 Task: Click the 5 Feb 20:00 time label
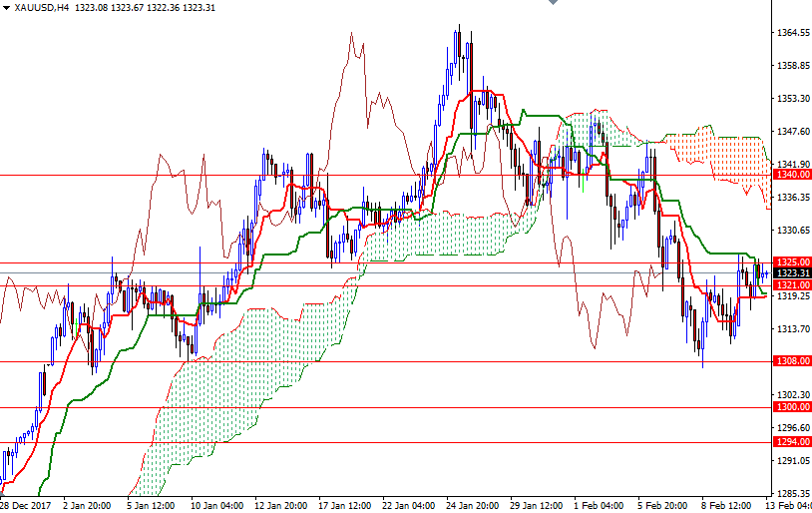(662, 506)
